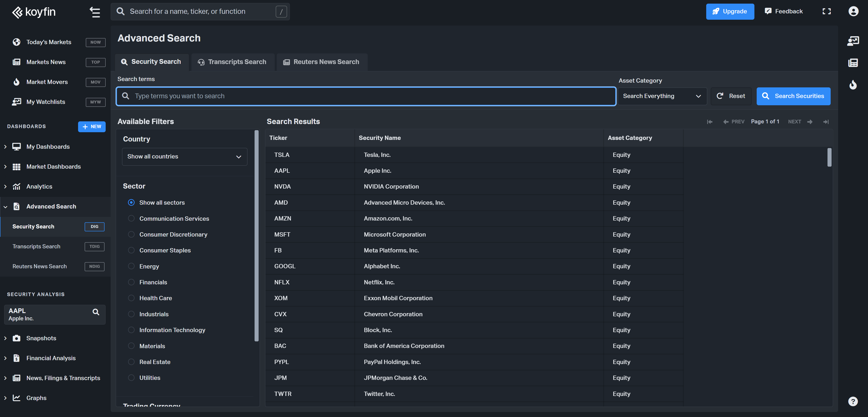Select Communication Services sector radio

pos(131,218)
